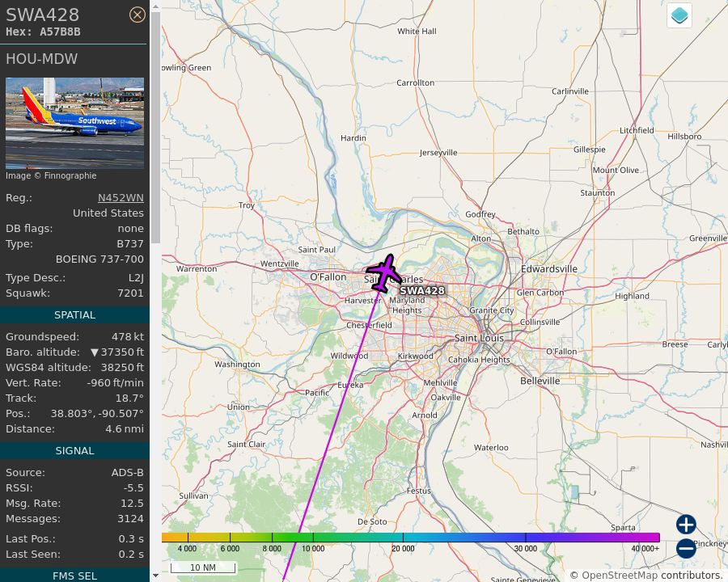Click the info panel scrollbar thumb

pos(155,128)
